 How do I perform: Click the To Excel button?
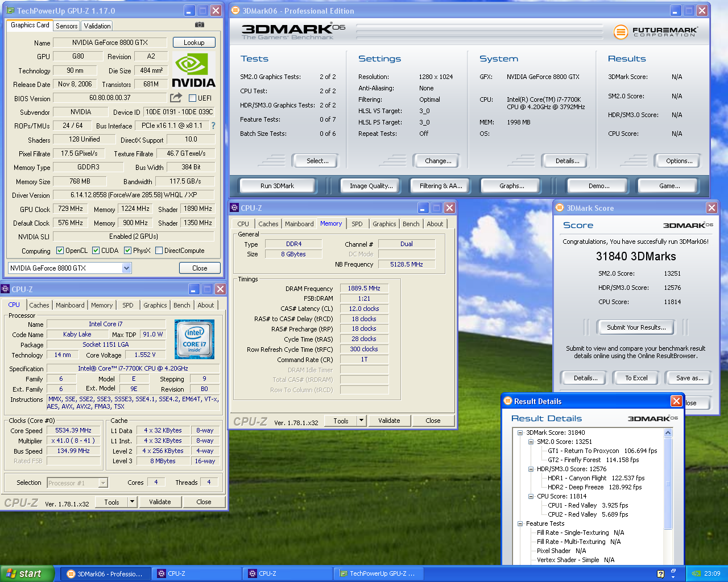636,378
